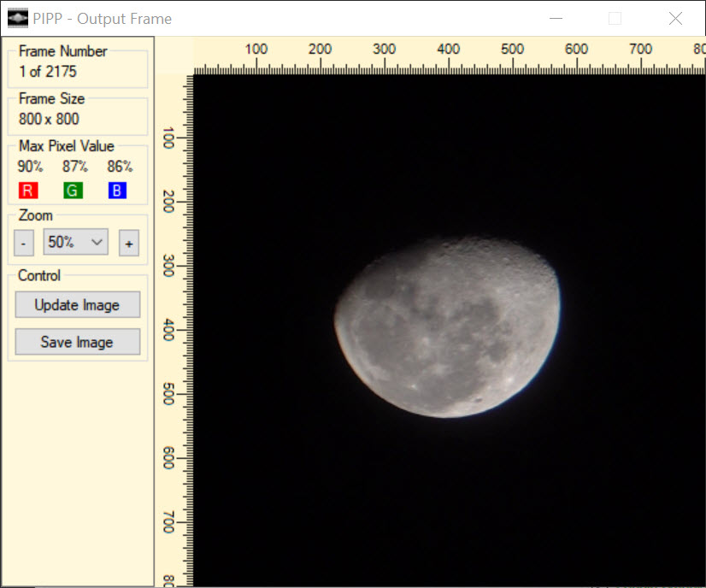Image resolution: width=706 pixels, height=588 pixels.
Task: Select the frame number text 1 of 2175
Action: 48,72
